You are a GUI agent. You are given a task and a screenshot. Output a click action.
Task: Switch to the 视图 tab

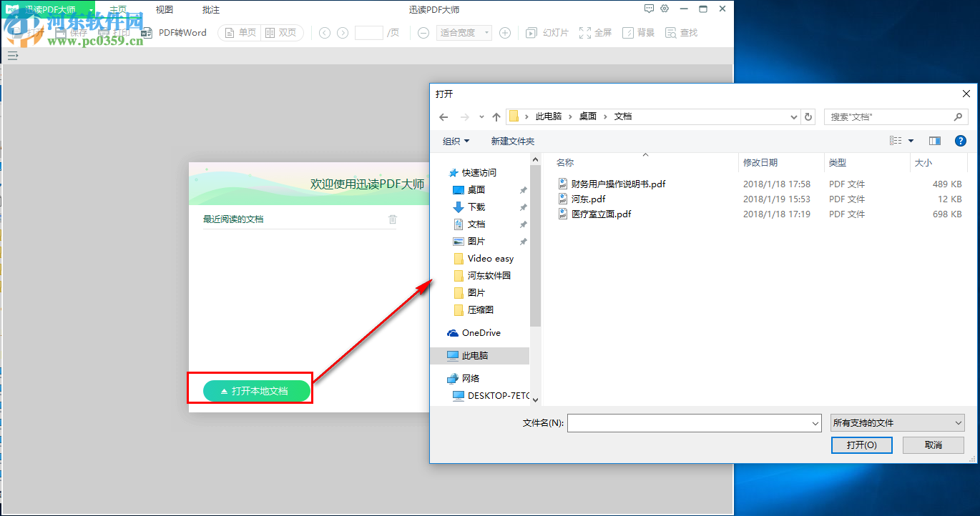tap(165, 10)
